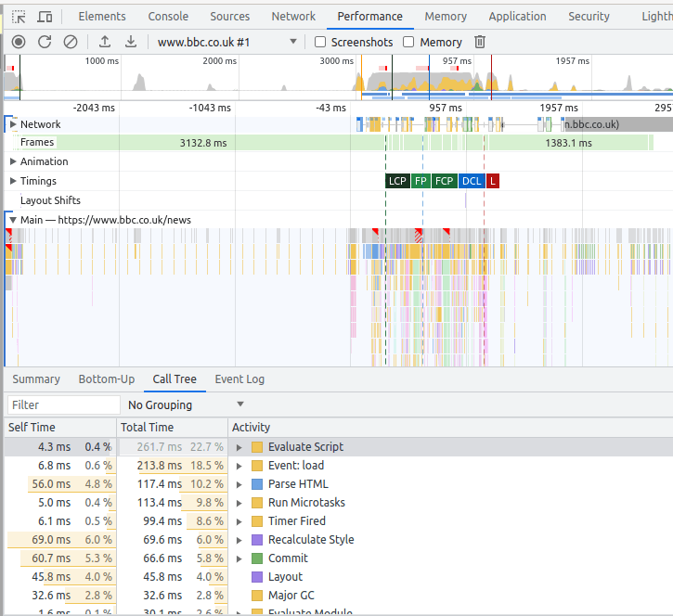Toggle the device toolbar icon
Screen dimensions: 673x616
45,17
